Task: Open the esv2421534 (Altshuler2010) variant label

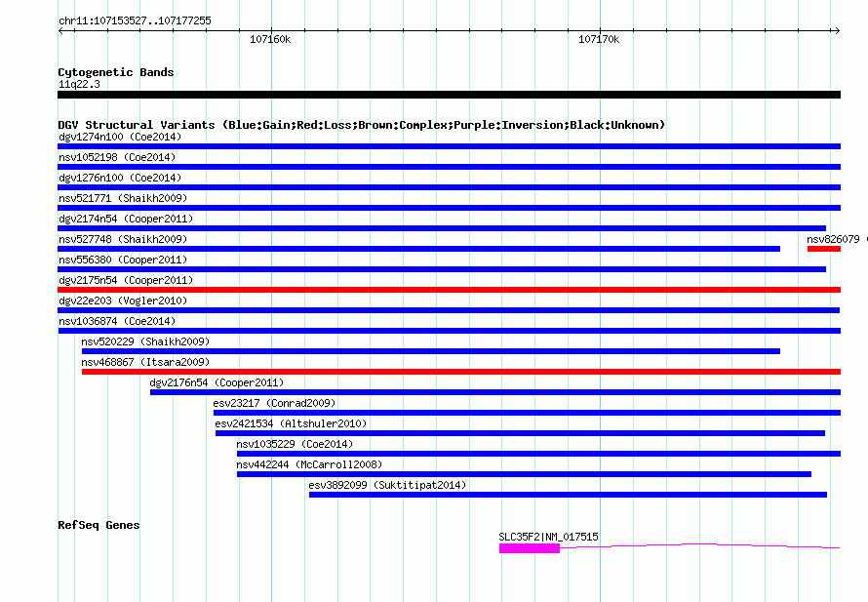Action: pos(290,423)
